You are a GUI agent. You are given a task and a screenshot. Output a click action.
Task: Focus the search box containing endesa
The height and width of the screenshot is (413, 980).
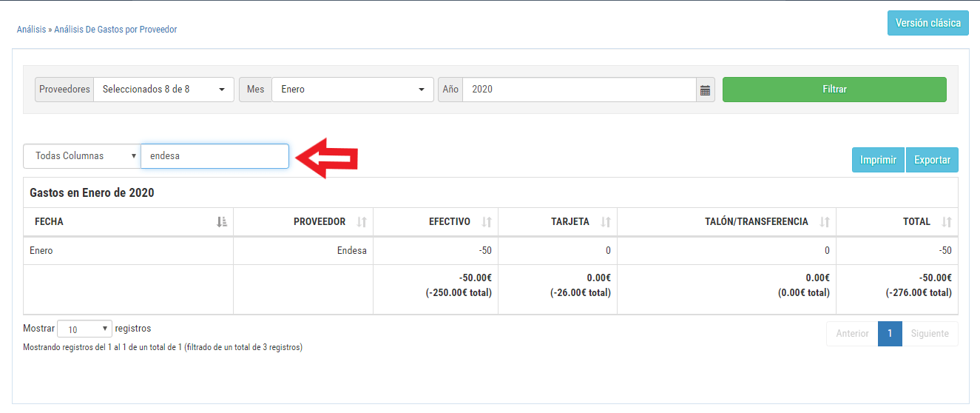(214, 156)
